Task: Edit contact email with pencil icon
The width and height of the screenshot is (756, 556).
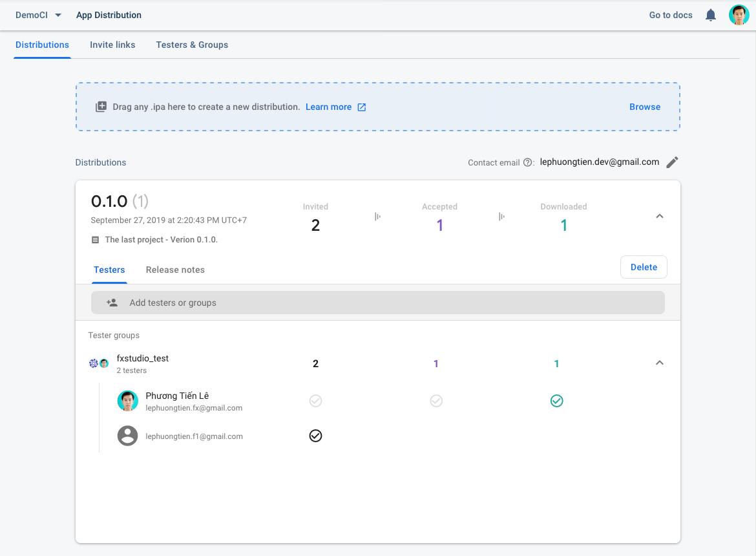Action: [672, 162]
